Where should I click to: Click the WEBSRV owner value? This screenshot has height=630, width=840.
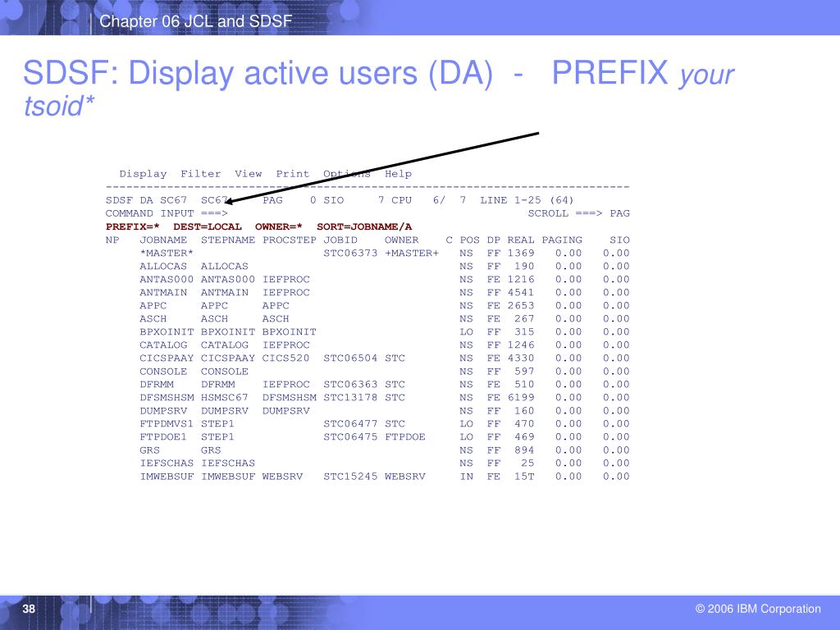pos(405,477)
